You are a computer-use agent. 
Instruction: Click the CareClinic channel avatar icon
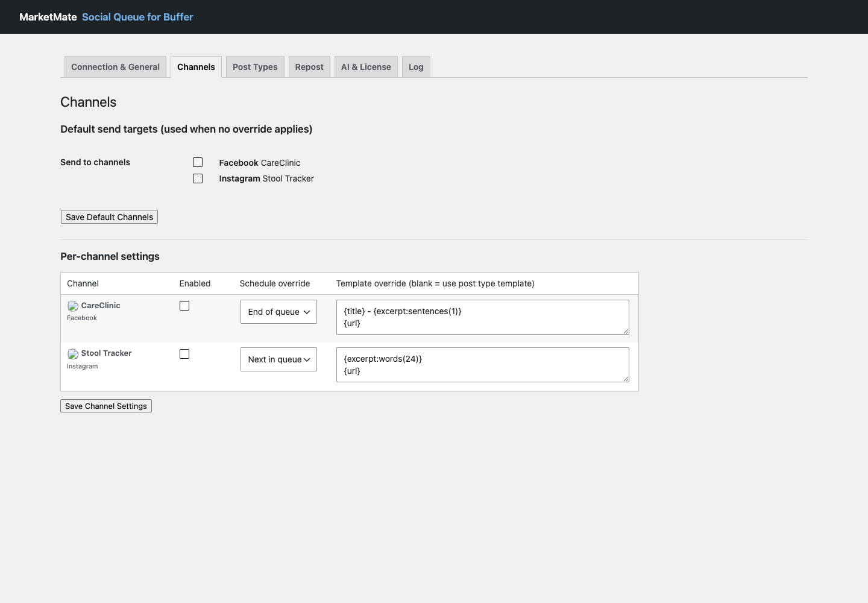tap(73, 306)
